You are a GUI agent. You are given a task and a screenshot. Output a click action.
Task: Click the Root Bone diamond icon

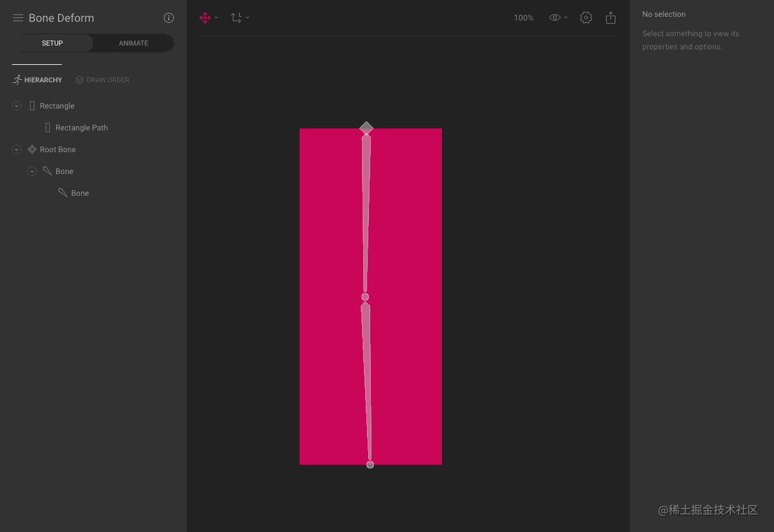click(x=32, y=150)
